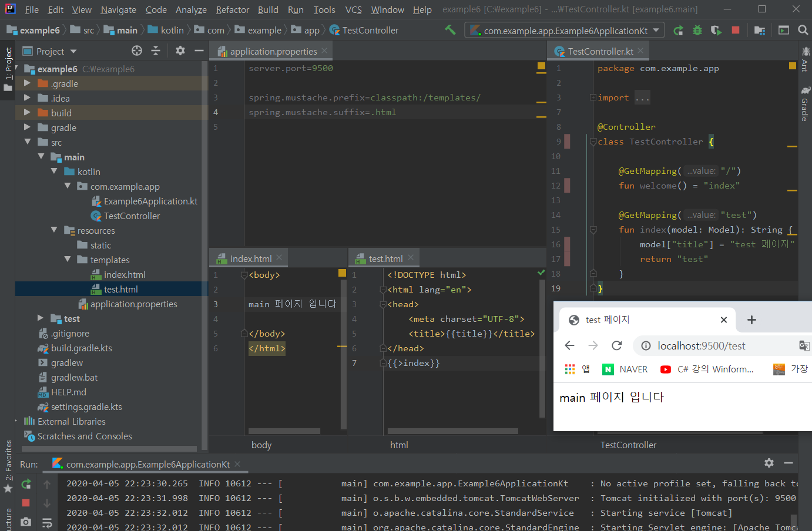
Task: Open a new browser tab
Action: [x=751, y=320]
